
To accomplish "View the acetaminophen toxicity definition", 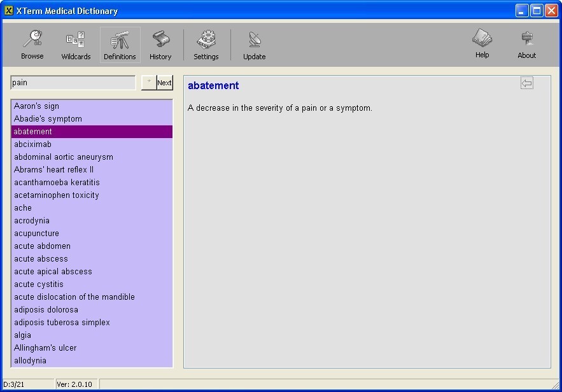I will pyautogui.click(x=56, y=195).
